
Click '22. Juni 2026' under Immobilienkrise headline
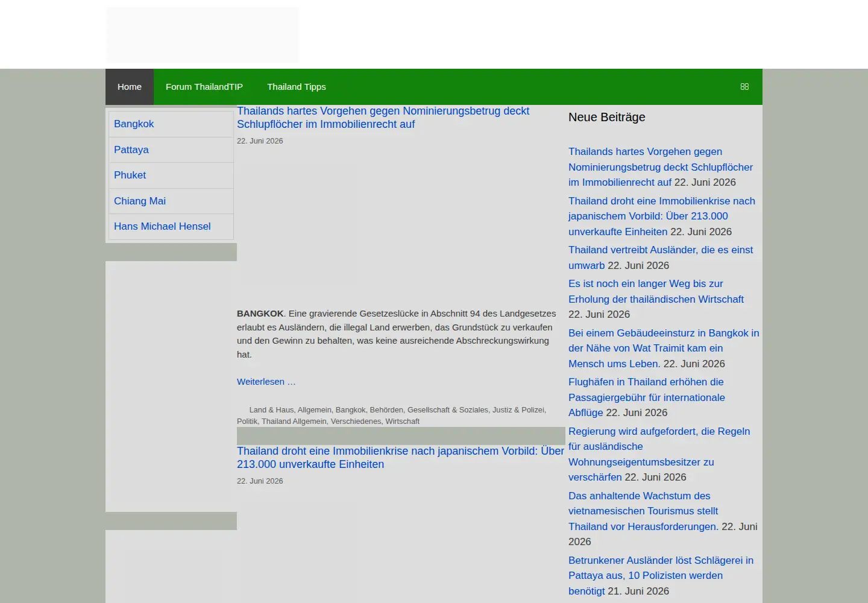click(x=260, y=481)
